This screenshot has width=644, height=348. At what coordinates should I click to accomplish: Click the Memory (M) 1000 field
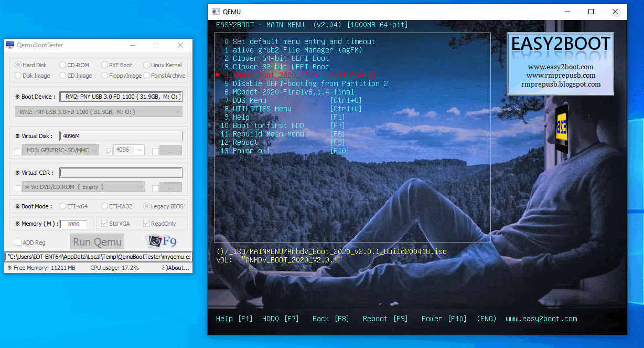74,224
